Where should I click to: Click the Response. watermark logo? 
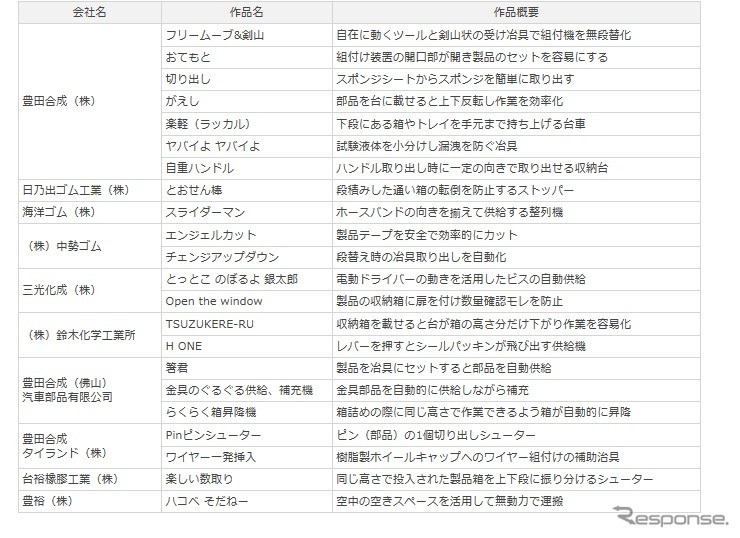tap(671, 517)
